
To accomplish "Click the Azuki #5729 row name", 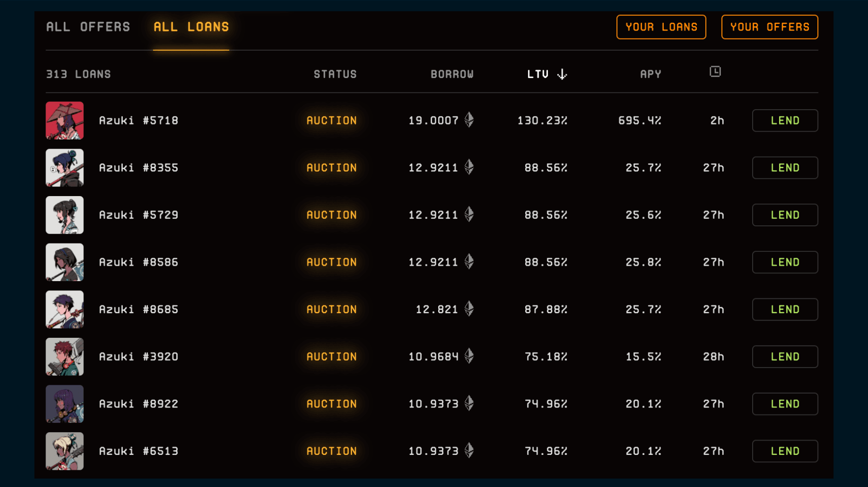I will pyautogui.click(x=139, y=215).
